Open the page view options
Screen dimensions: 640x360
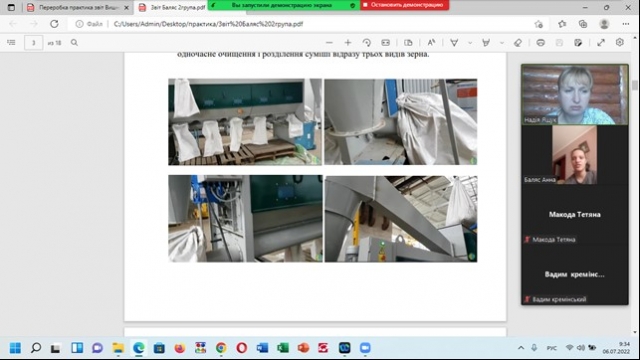pyautogui.click(x=408, y=42)
